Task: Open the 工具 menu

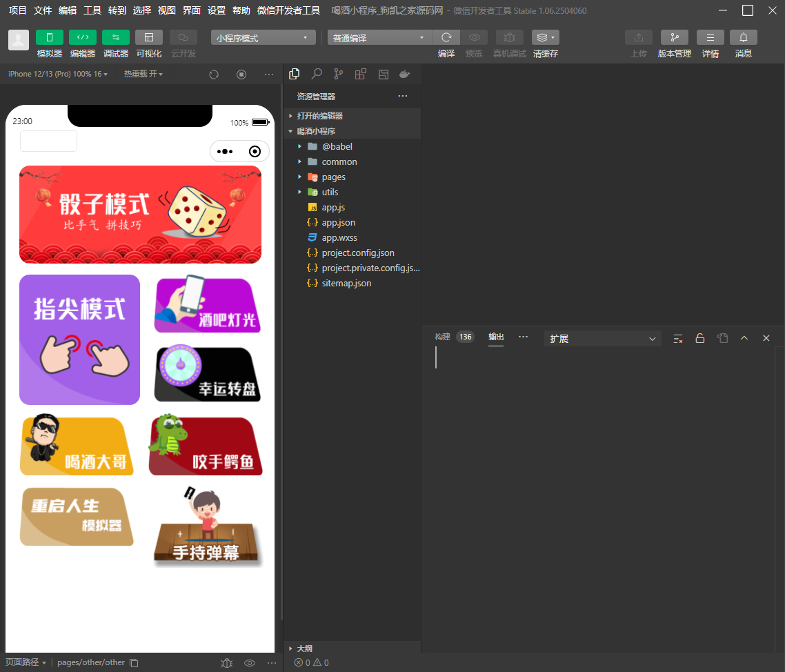Action: (92, 10)
